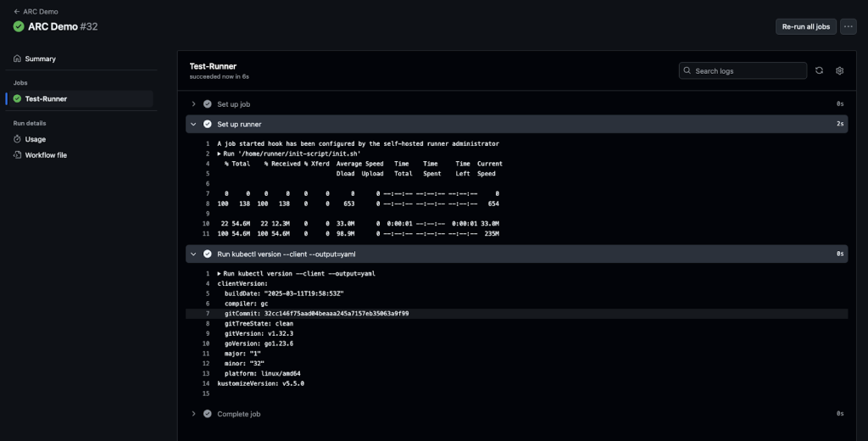Toggle the kubectl Run command group on line 1
868x441 pixels.
click(x=220, y=274)
